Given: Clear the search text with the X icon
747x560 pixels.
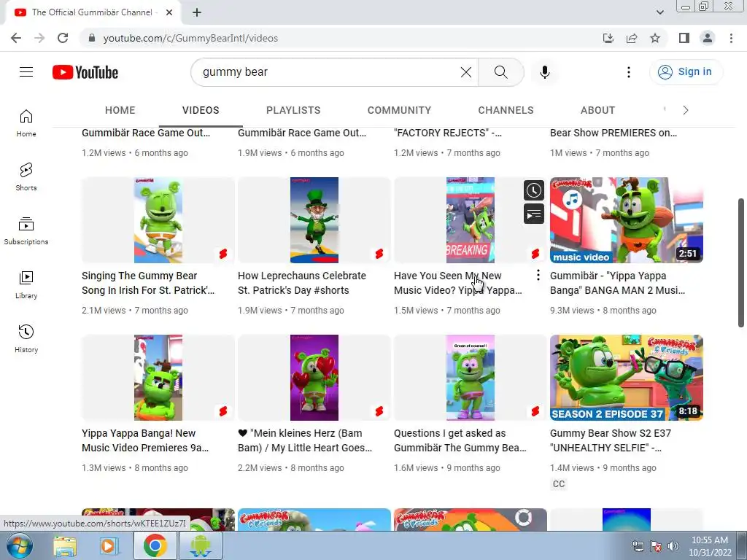Looking at the screenshot, I should click(x=466, y=72).
